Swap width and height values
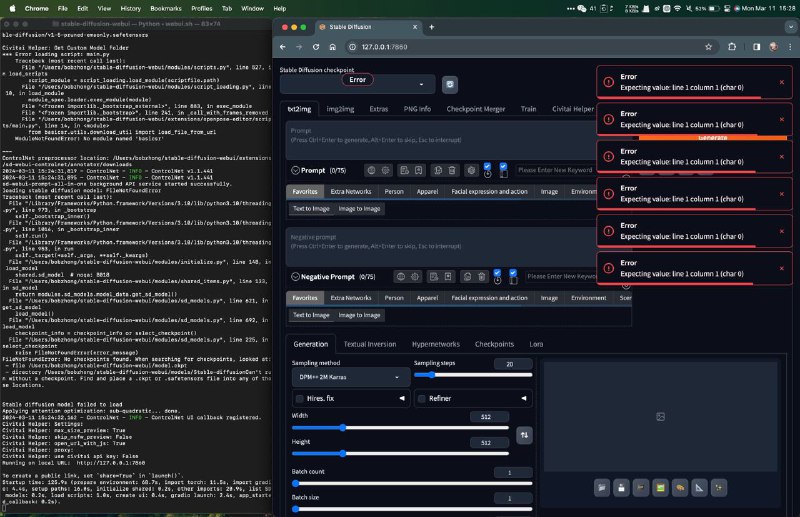The image size is (800, 517). coord(524,435)
